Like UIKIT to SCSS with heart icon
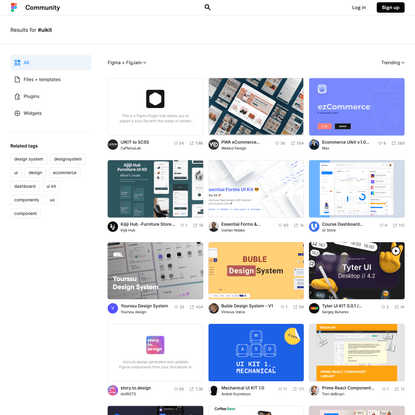The width and height of the screenshot is (415, 415). [x=176, y=143]
